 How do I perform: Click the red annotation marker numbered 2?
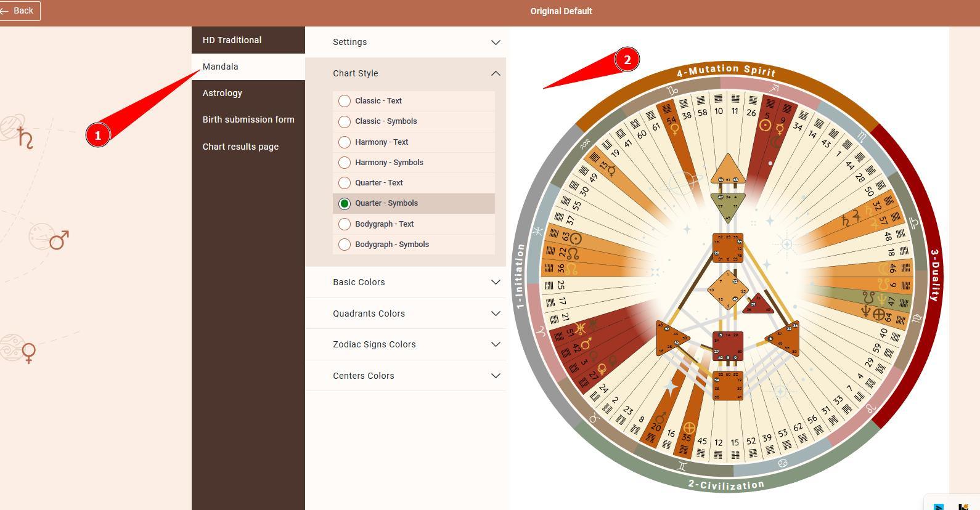[x=627, y=60]
